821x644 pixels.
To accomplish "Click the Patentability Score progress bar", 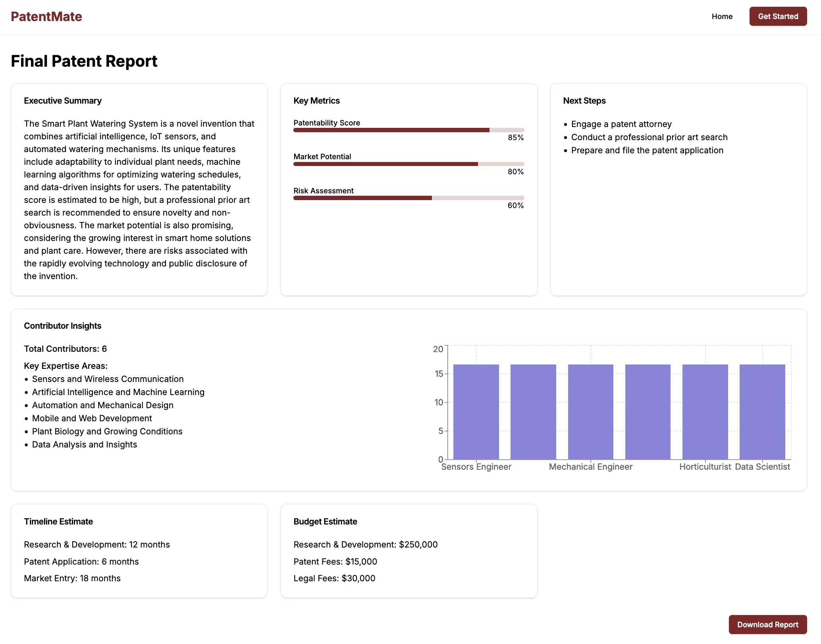I will pyautogui.click(x=409, y=130).
